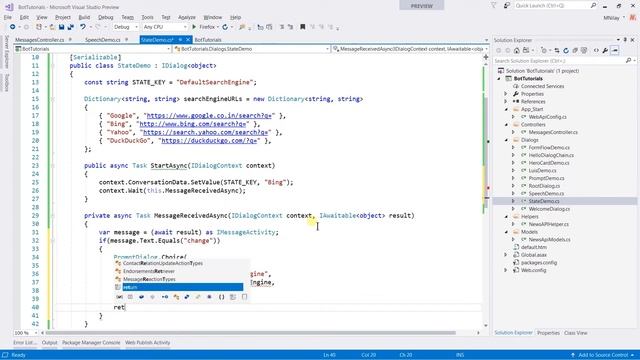Click the notifications flag icon in title bar
The image size is (640, 360).
click(494, 5)
